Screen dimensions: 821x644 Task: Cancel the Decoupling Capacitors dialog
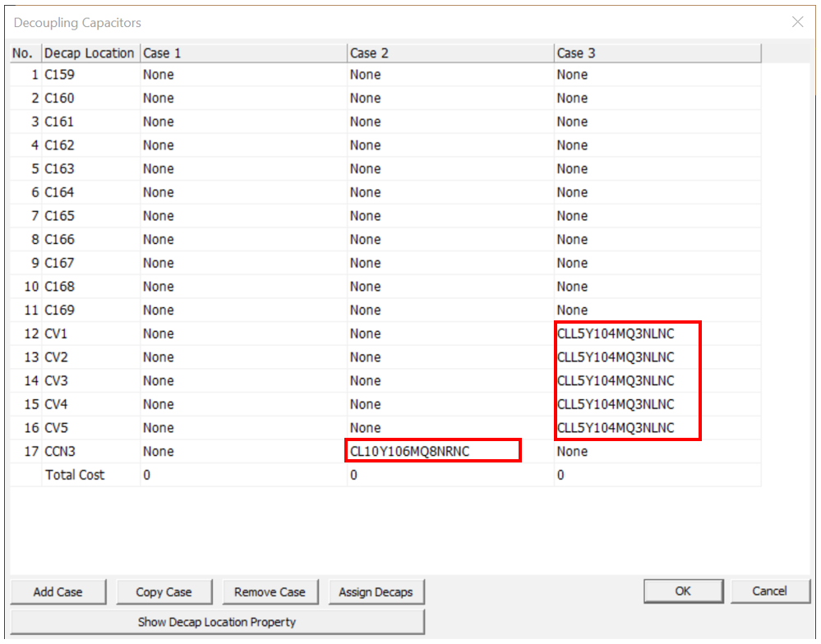pyautogui.click(x=769, y=591)
